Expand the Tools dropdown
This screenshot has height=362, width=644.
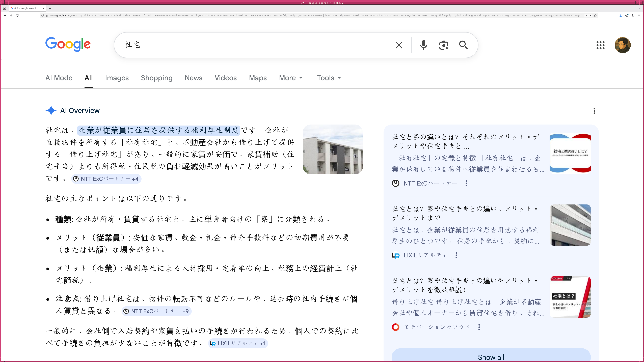tap(329, 78)
